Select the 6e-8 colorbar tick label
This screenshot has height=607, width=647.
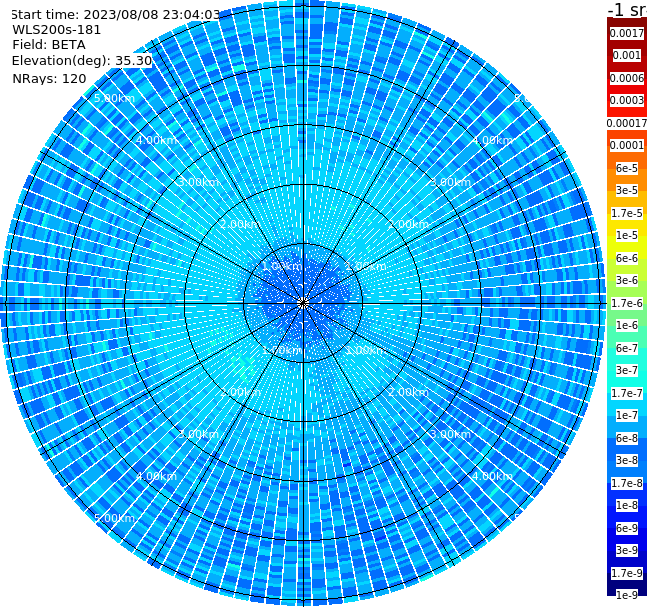627,438
